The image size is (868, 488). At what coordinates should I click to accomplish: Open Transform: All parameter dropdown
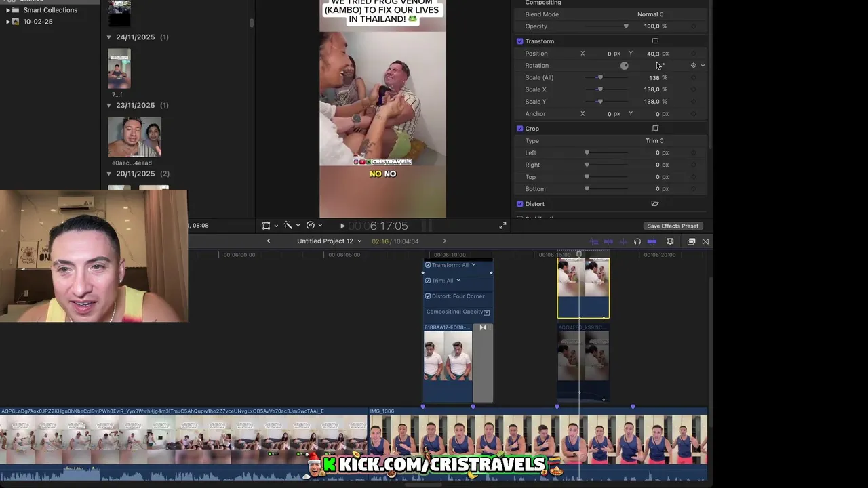point(473,265)
